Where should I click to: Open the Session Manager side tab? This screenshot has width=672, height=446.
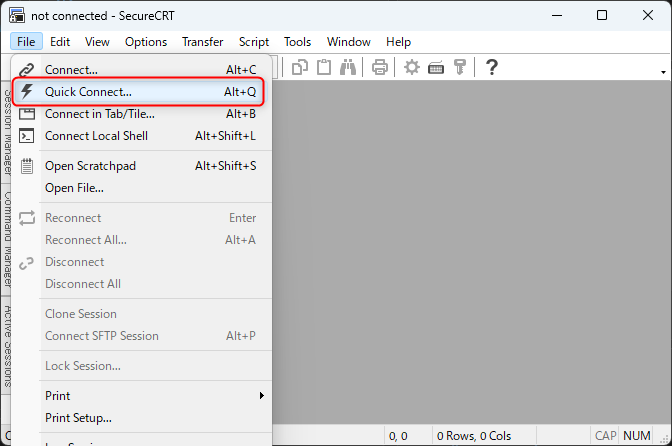click(6, 132)
